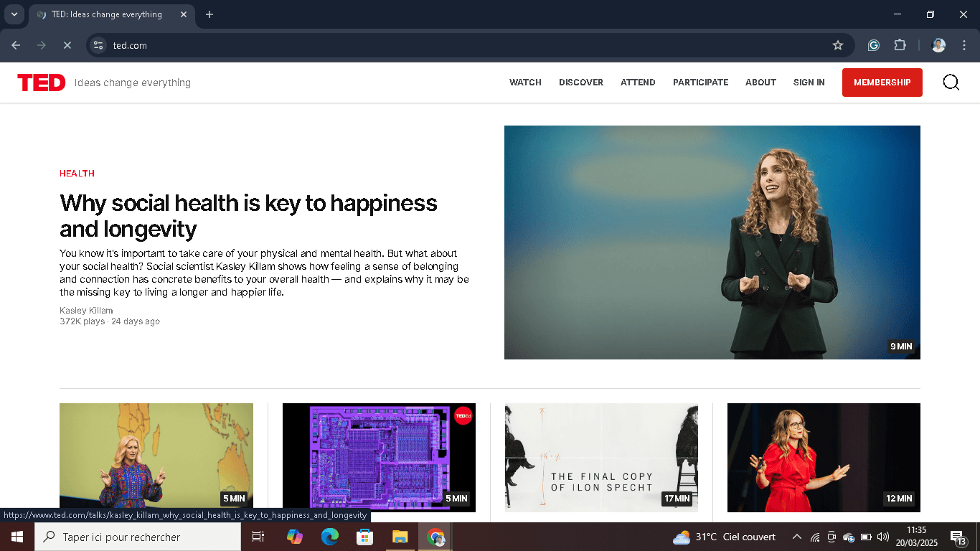Open the SIGN IN link
The width and height of the screenshot is (980, 551).
[x=809, y=83]
